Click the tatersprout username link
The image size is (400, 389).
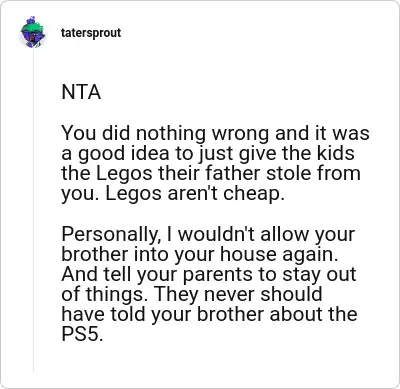(x=91, y=33)
